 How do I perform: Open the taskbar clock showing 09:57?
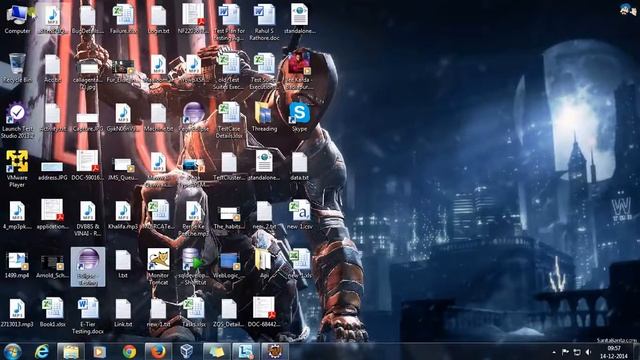614,352
